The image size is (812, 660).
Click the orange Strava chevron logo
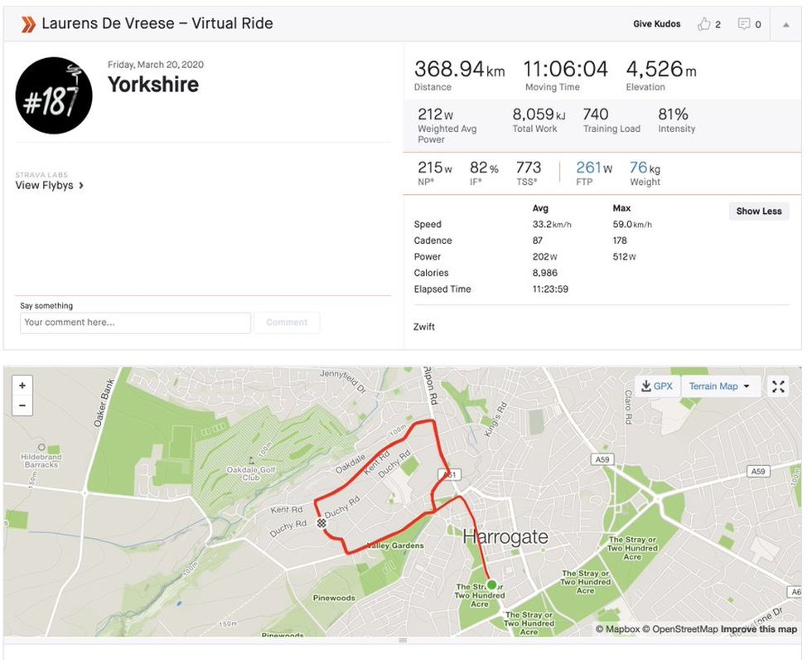28,24
